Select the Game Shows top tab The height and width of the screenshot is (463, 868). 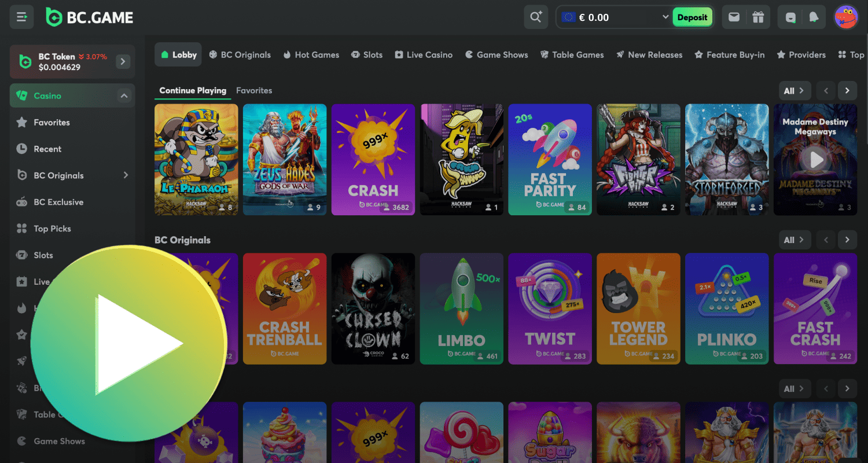click(496, 54)
